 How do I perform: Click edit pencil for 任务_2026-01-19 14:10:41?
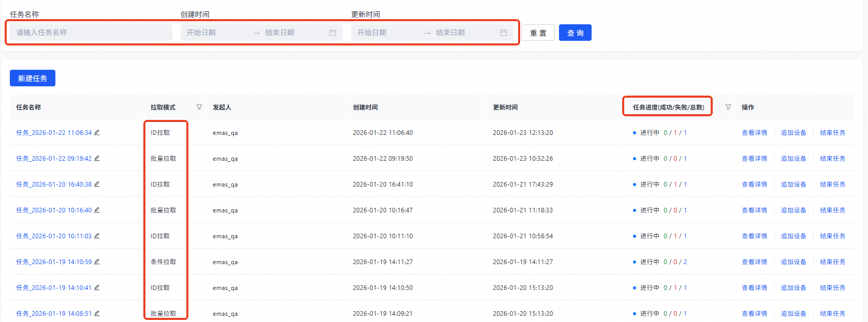(x=97, y=287)
